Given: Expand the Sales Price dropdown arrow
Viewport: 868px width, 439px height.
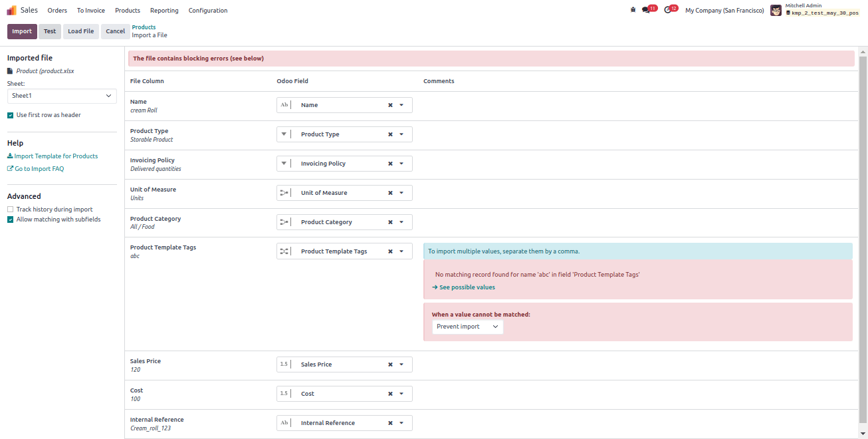Looking at the screenshot, I should [401, 365].
